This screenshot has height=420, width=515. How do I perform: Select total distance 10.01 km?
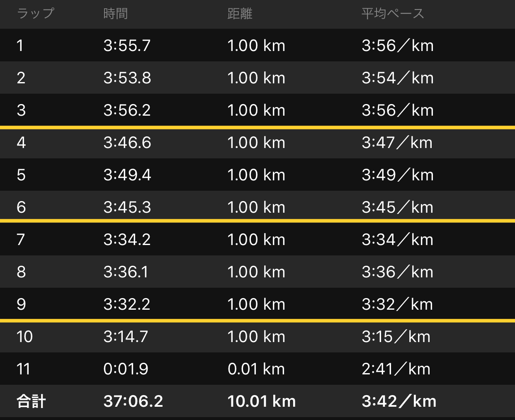(x=262, y=401)
